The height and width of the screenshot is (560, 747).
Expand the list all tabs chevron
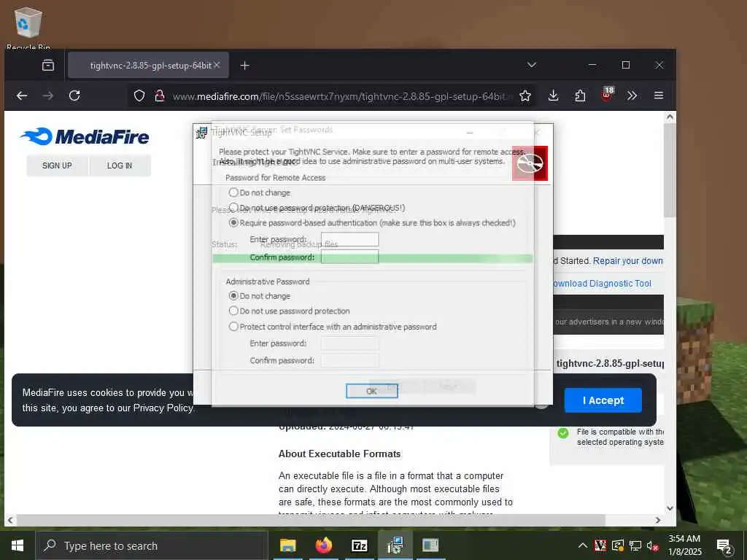tap(532, 65)
